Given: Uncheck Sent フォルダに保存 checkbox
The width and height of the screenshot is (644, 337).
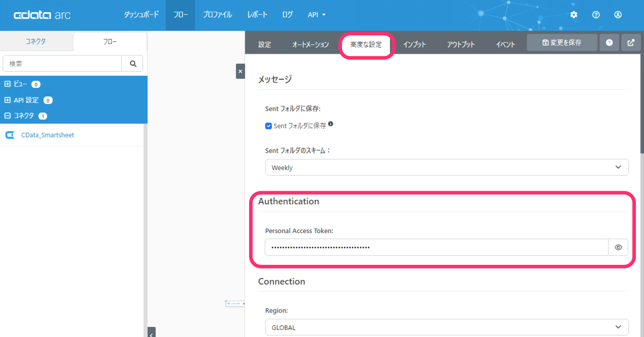Looking at the screenshot, I should click(269, 126).
